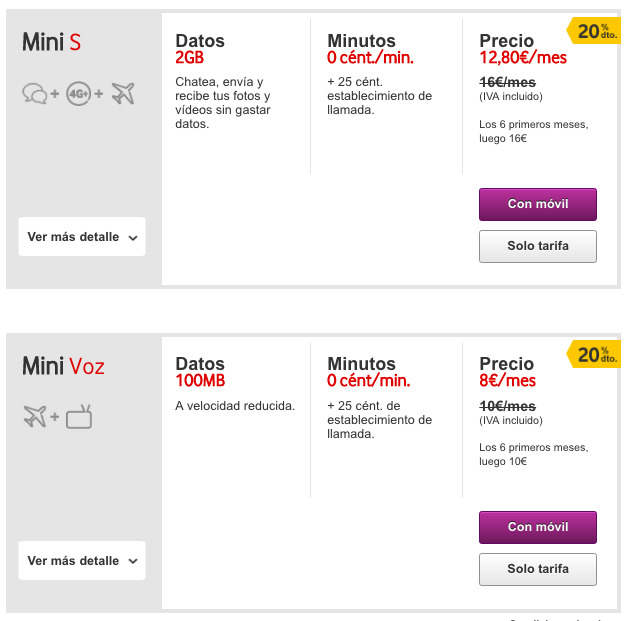Choose Con móvil for the Mini Voz plan
Screen dimensions: 628x621
(538, 527)
